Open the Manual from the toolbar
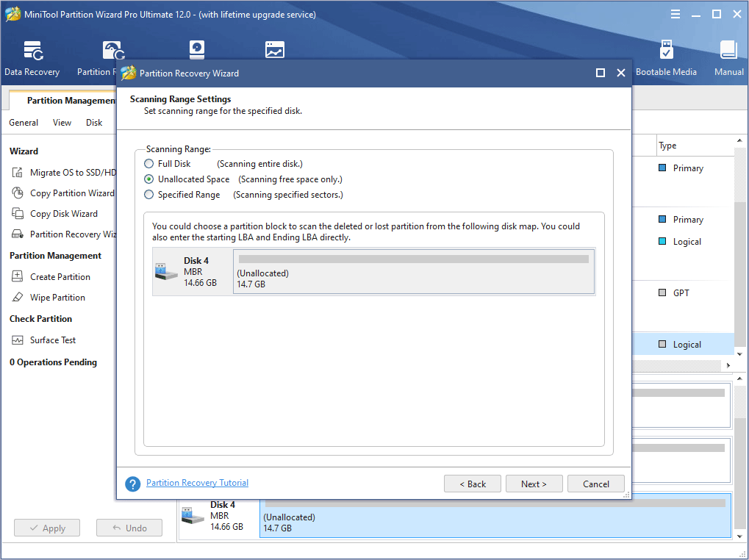 click(729, 58)
